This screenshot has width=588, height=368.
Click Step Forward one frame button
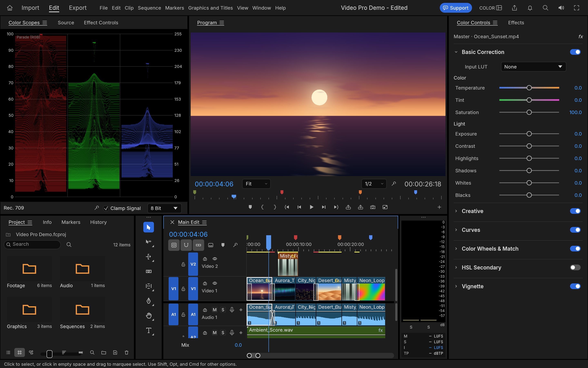324,207
